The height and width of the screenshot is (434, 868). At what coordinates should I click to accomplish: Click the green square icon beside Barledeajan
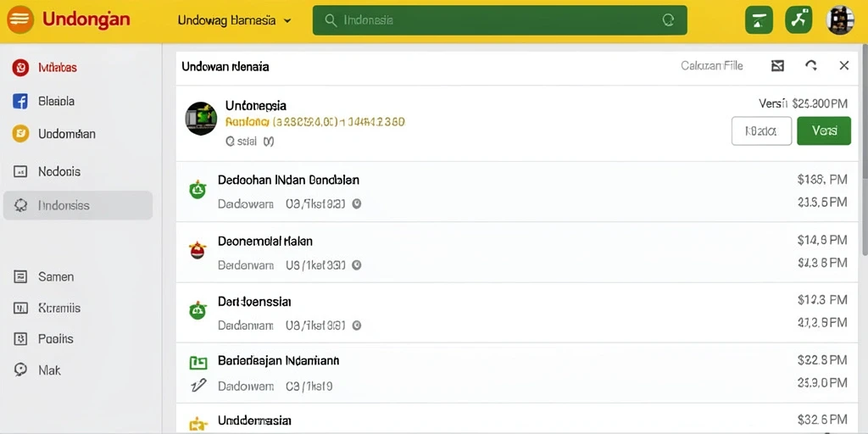coord(198,363)
